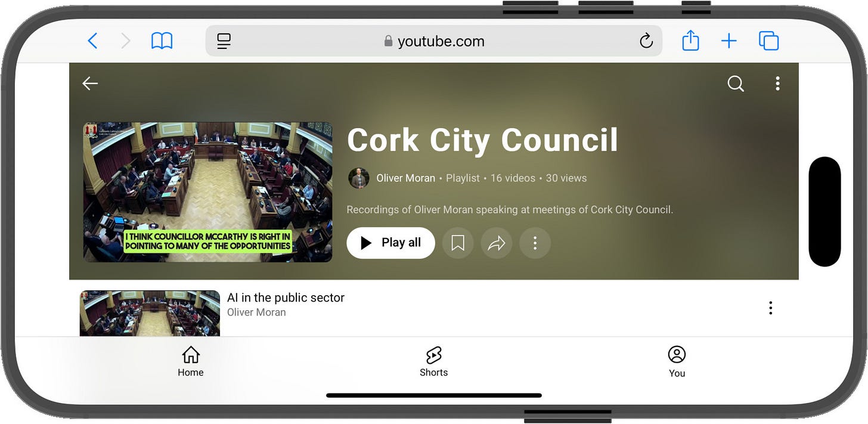The image size is (868, 424).
Task: Open Safari share sheet icon
Action: click(x=690, y=41)
